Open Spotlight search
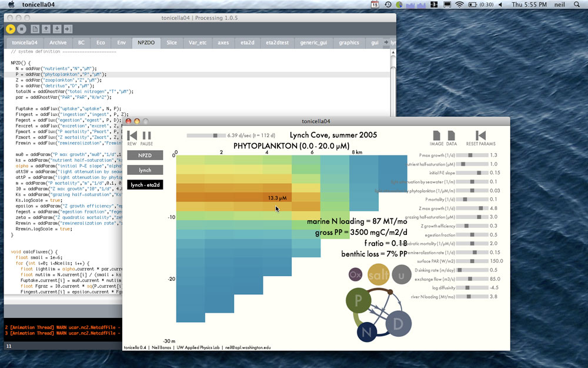This screenshot has width=588, height=368. tap(577, 5)
